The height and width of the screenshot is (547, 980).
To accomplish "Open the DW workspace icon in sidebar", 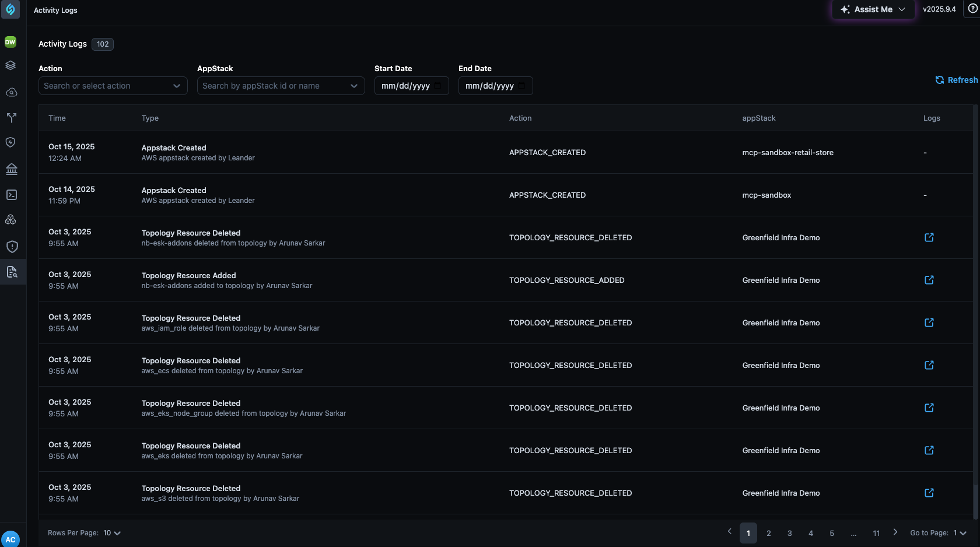I will point(10,42).
